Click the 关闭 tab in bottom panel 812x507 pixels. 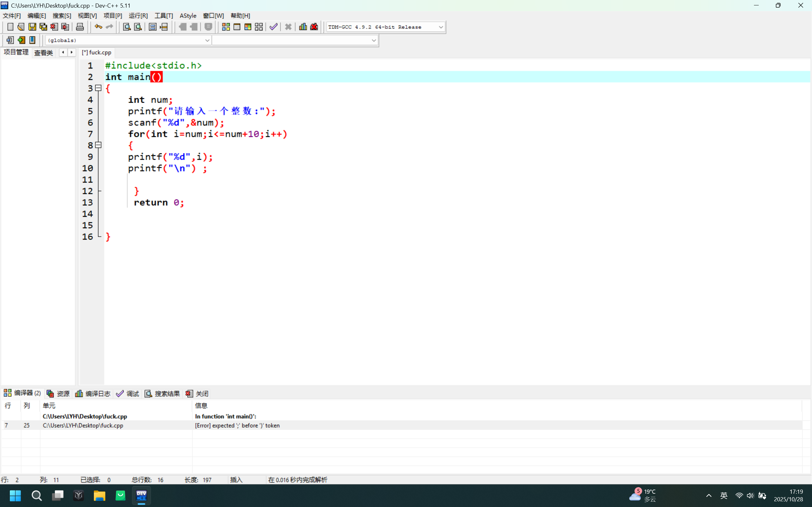(197, 394)
